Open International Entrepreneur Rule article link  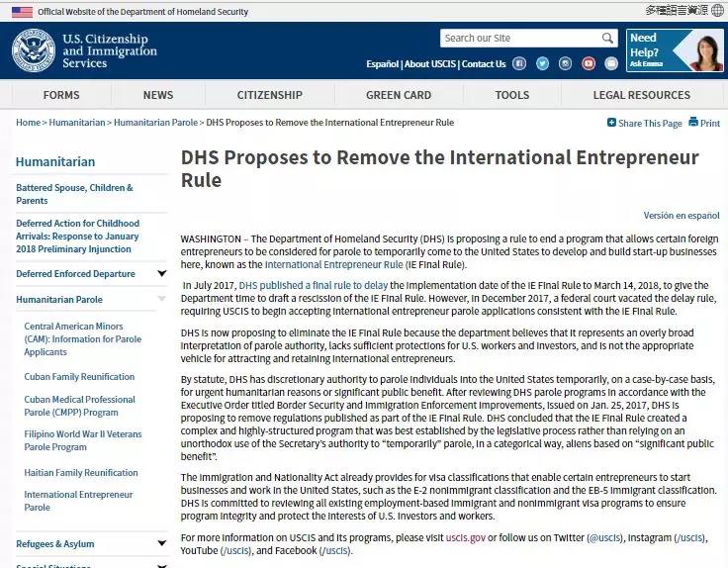[333, 265]
